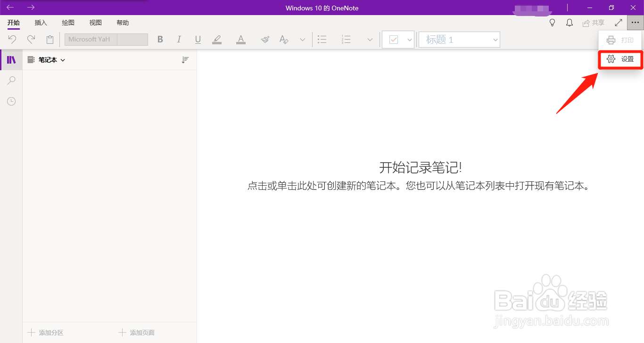Click the three-dot more options button
Image resolution: width=644 pixels, height=343 pixels.
[635, 23]
